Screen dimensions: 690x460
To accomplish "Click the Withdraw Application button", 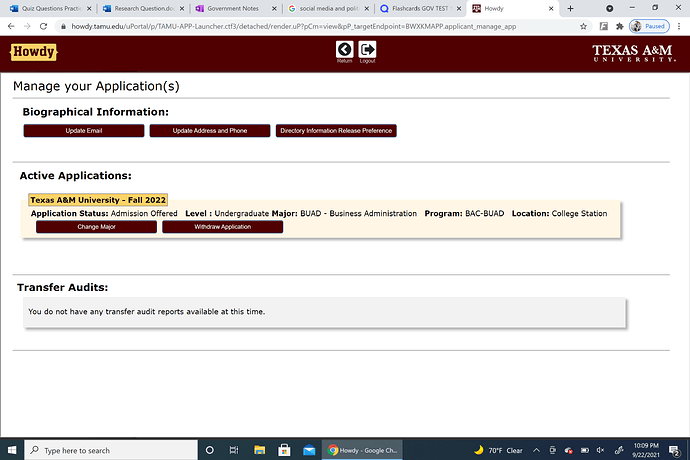I will click(223, 227).
